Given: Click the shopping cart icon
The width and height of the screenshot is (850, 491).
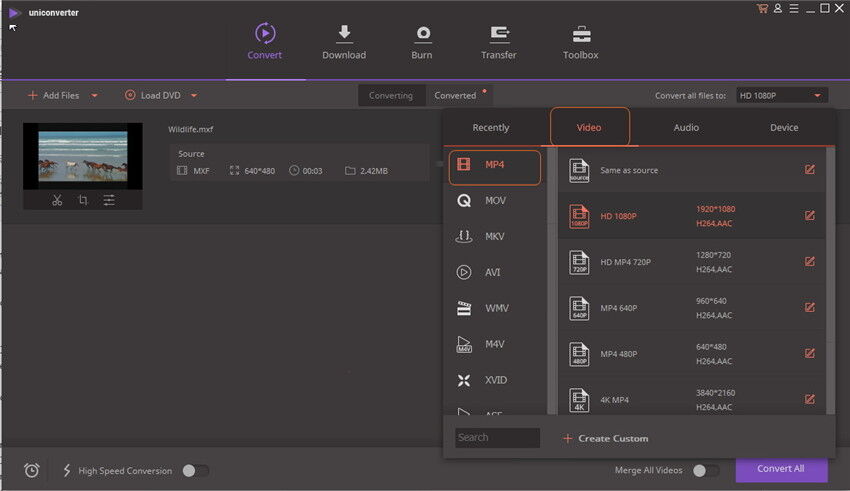Looking at the screenshot, I should point(762,8).
